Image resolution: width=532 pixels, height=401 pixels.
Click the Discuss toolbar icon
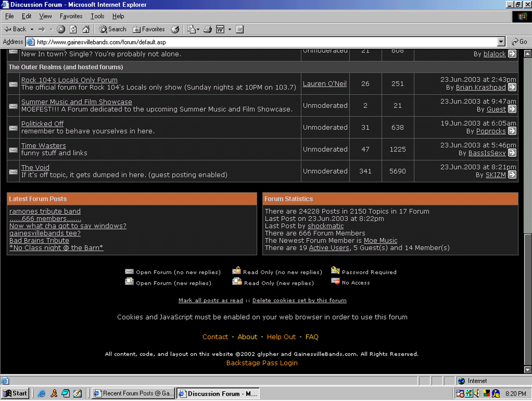click(x=240, y=29)
